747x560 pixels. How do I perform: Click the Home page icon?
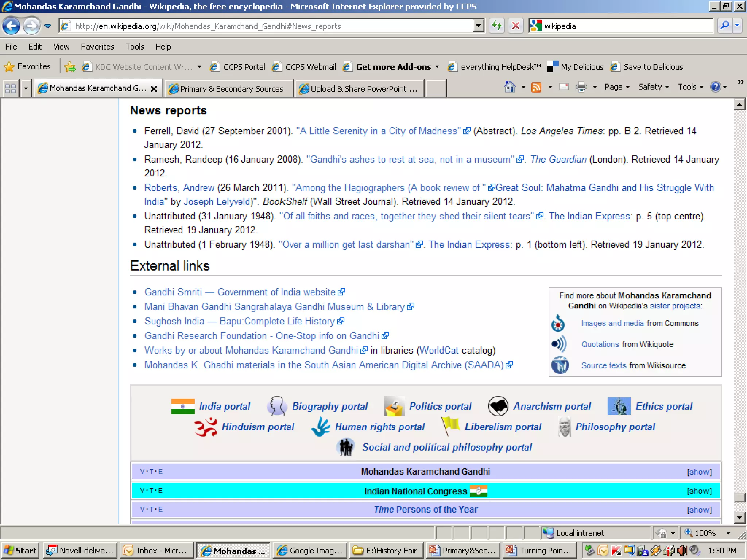click(510, 87)
